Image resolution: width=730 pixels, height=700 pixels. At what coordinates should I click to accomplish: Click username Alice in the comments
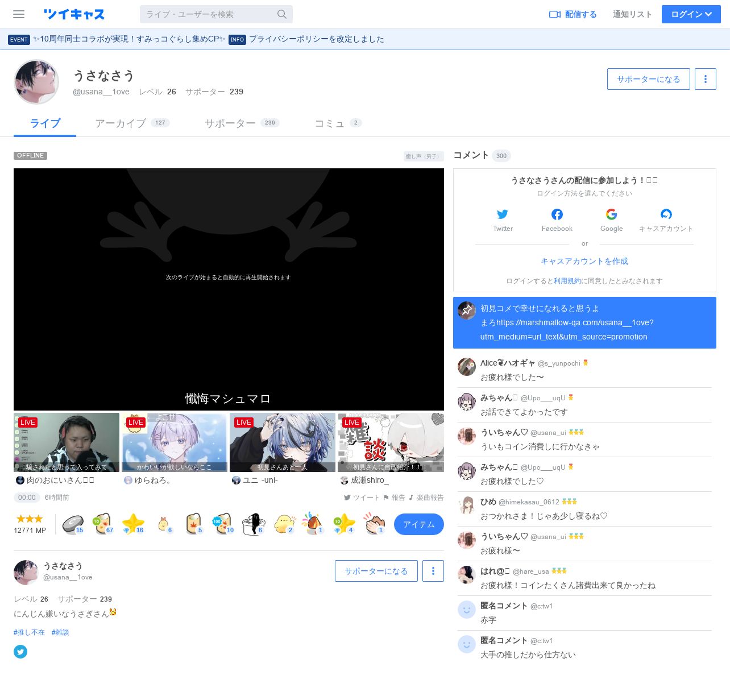click(x=508, y=363)
